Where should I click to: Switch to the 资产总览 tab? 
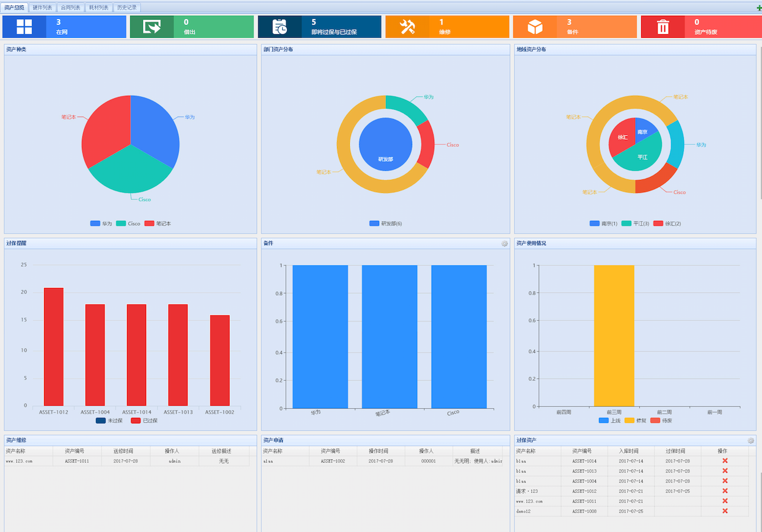click(15, 8)
